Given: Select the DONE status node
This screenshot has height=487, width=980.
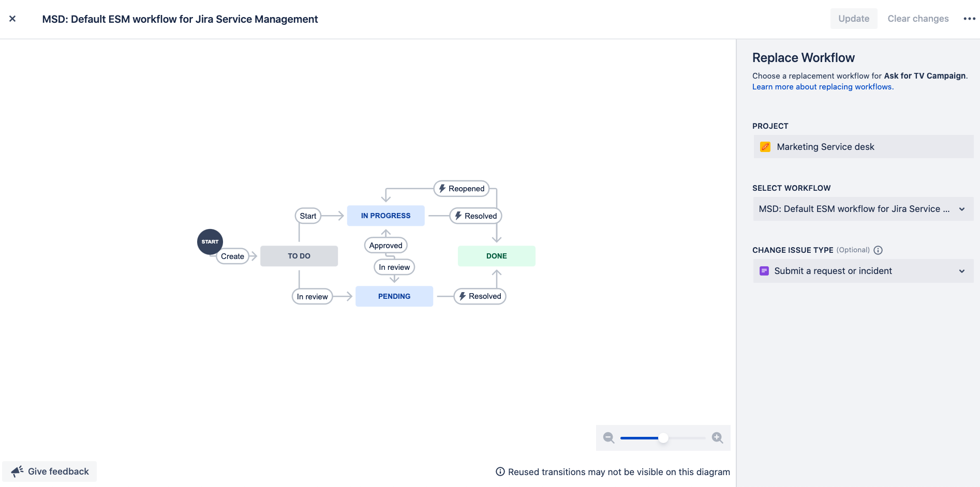Looking at the screenshot, I should pyautogui.click(x=496, y=256).
